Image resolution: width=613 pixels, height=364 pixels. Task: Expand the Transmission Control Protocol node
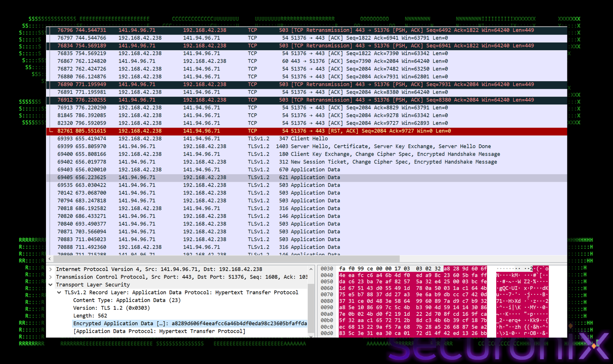tap(51, 277)
